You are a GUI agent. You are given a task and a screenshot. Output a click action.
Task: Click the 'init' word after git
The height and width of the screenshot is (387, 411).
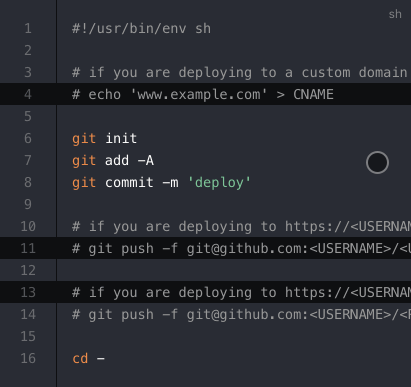click(121, 138)
